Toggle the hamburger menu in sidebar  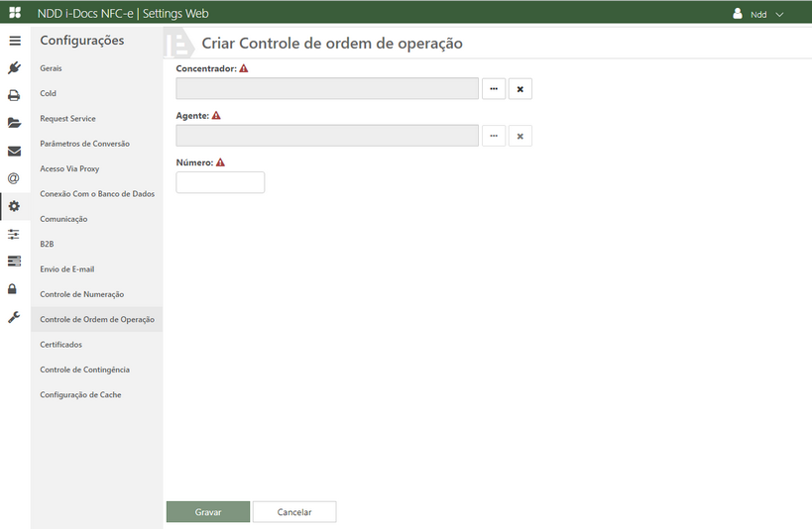point(15,41)
